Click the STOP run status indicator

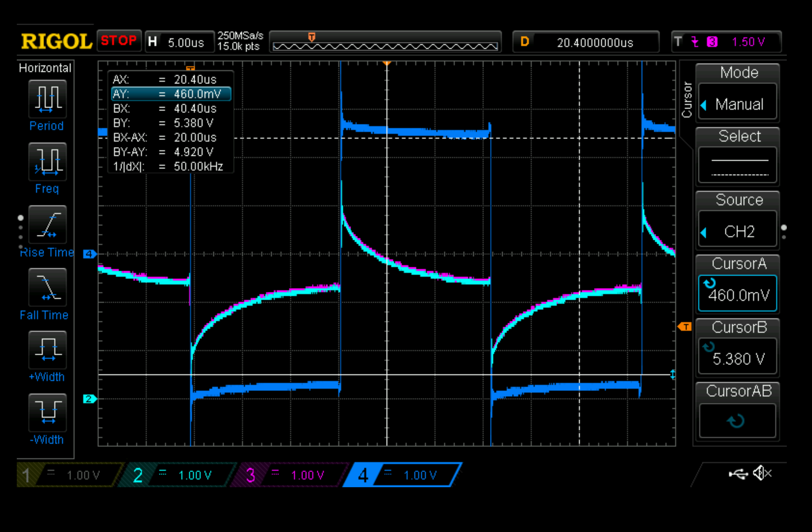[119, 41]
